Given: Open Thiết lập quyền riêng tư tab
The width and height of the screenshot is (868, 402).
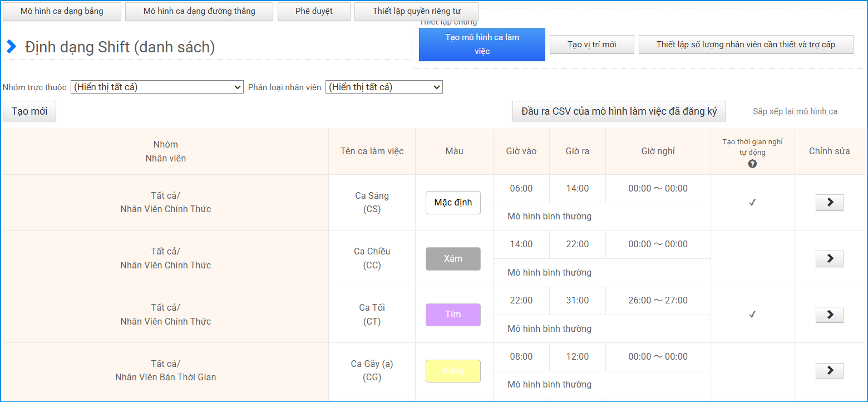Looking at the screenshot, I should pyautogui.click(x=416, y=12).
